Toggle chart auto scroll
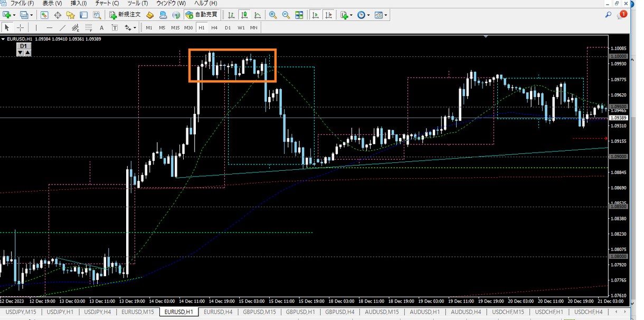644x320 pixels. 315,15
